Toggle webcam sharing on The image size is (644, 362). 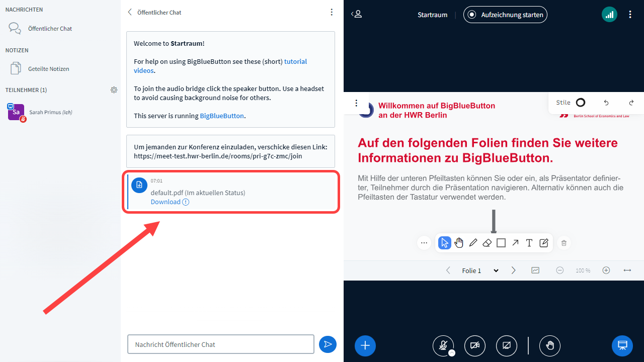474,345
